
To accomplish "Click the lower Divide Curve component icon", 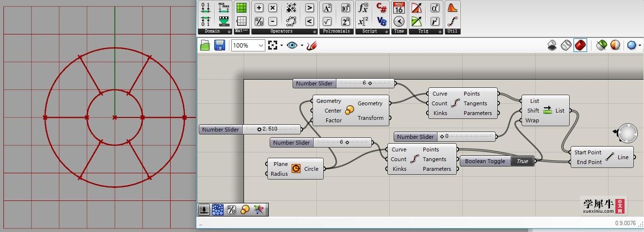I will (415, 159).
